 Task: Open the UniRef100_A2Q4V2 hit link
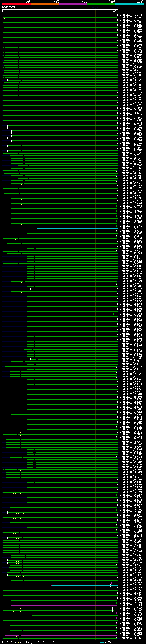[131, 15]
